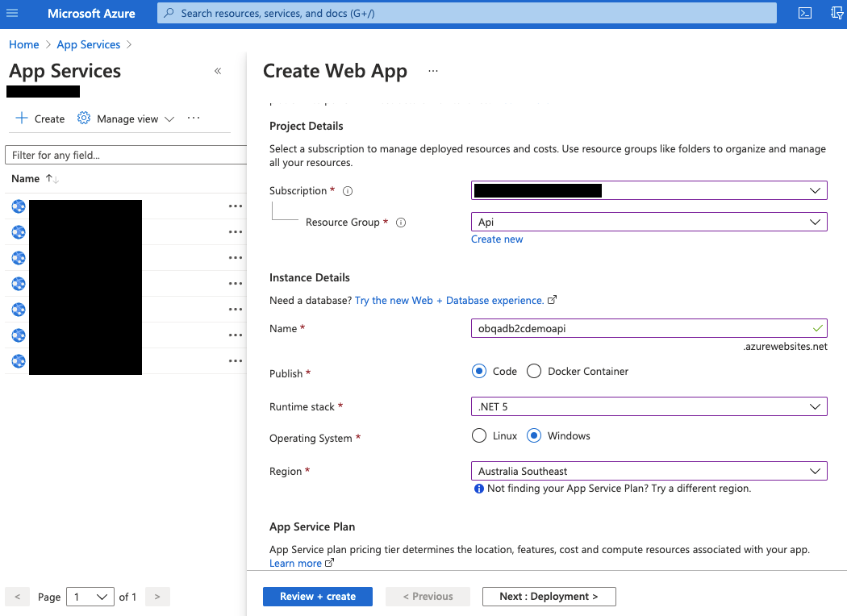Select Docker Container publish option
The height and width of the screenshot is (616, 847).
[534, 372]
